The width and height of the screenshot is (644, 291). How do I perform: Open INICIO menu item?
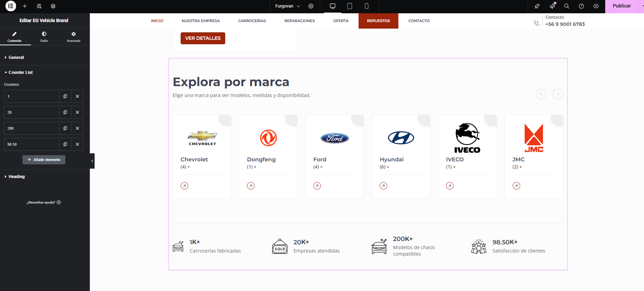coord(157,21)
